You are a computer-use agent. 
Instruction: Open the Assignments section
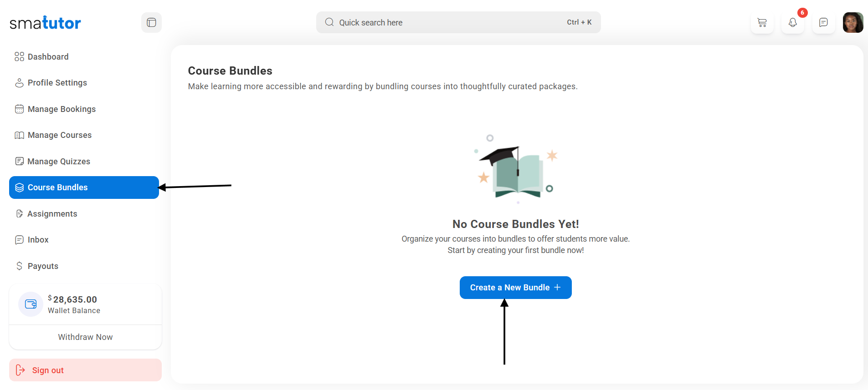pos(52,214)
